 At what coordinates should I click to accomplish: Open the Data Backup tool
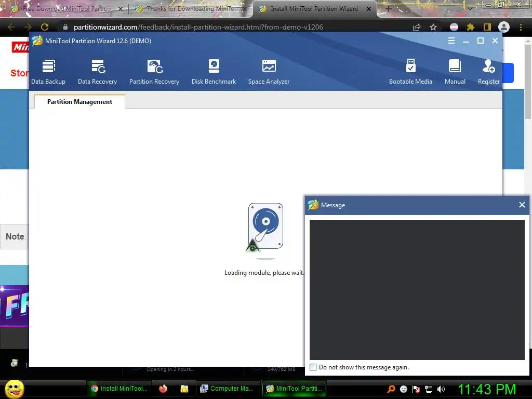click(x=48, y=72)
